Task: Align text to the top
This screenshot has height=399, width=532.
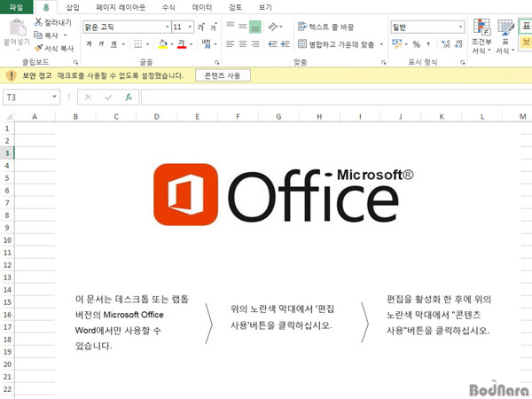Action: [231, 26]
